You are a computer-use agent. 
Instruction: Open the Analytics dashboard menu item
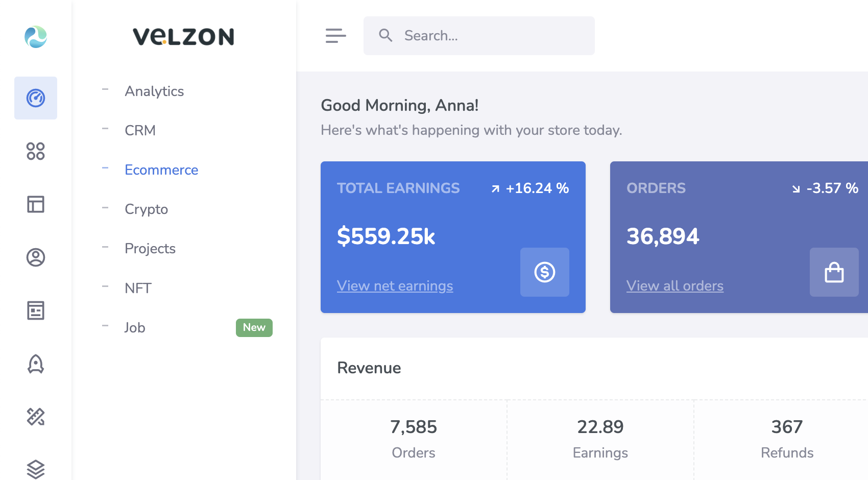154,91
